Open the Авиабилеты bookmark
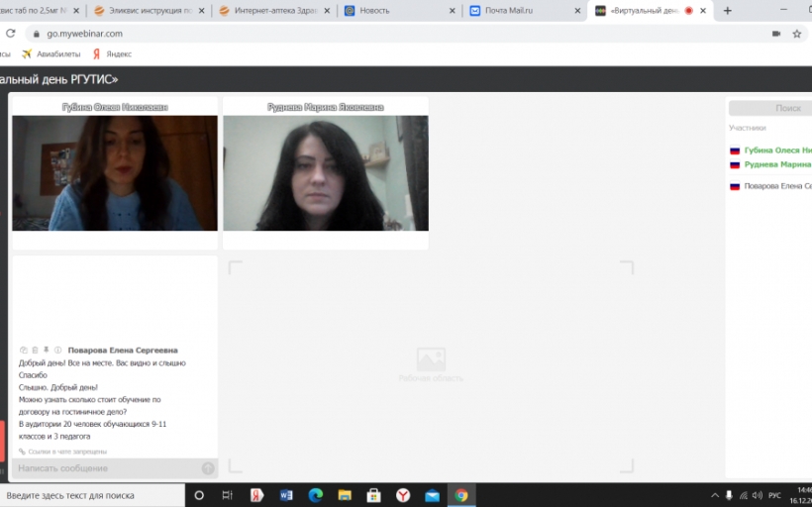Image resolution: width=812 pixels, height=507 pixels. [x=51, y=53]
